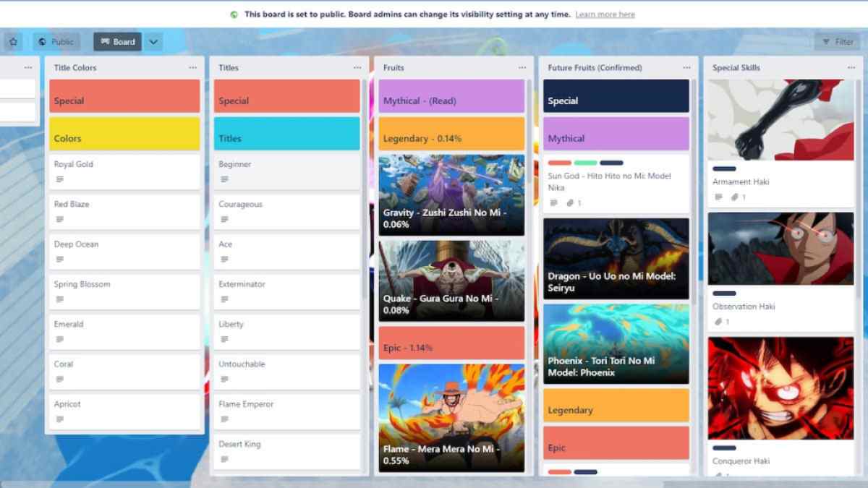Viewport: 868px width, 488px height.
Task: Open Future Fruits (Confirmed) list menu
Action: [686, 67]
